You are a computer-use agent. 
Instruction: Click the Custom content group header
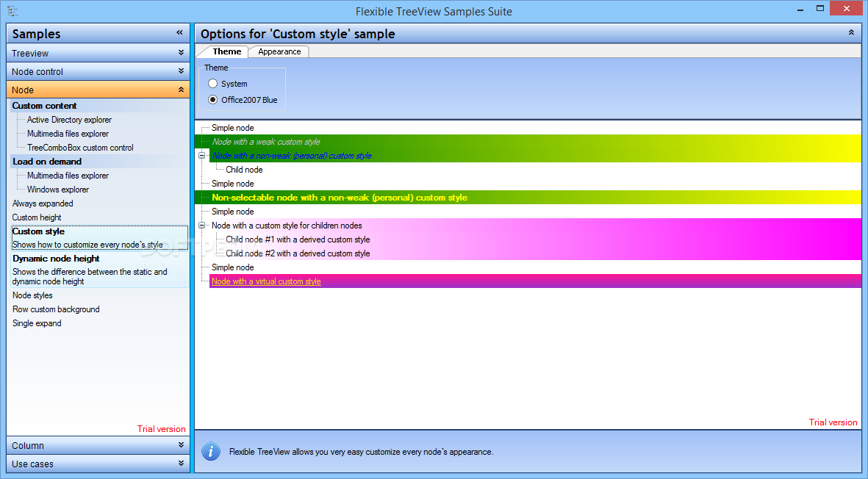tap(44, 106)
